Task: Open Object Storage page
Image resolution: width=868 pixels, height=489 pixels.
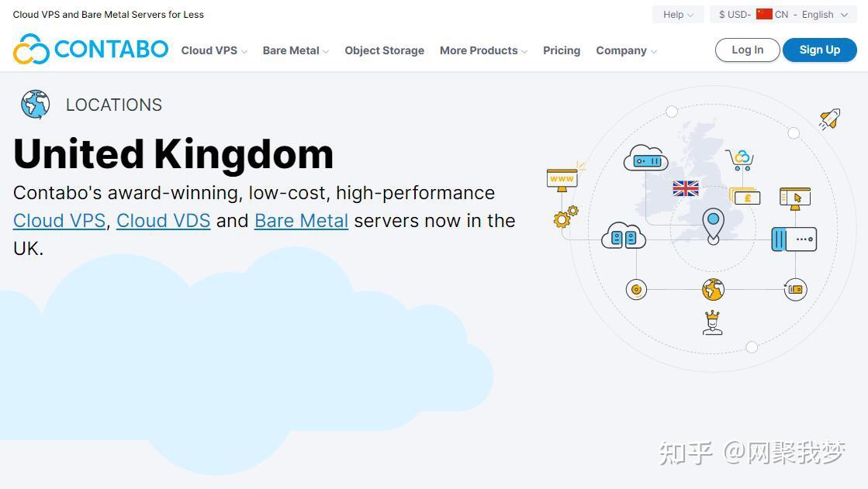Action: tap(384, 50)
